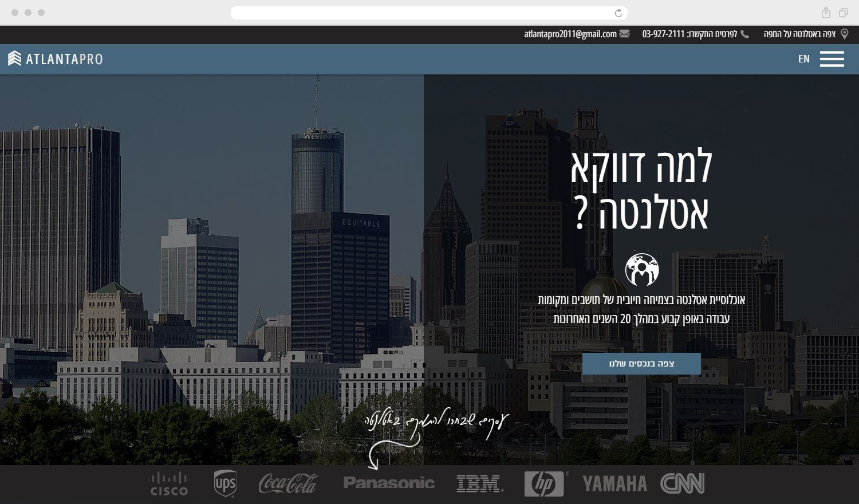Screen dimensions: 859x504
Task: Click the blue view our properties button
Action: pyautogui.click(x=641, y=364)
